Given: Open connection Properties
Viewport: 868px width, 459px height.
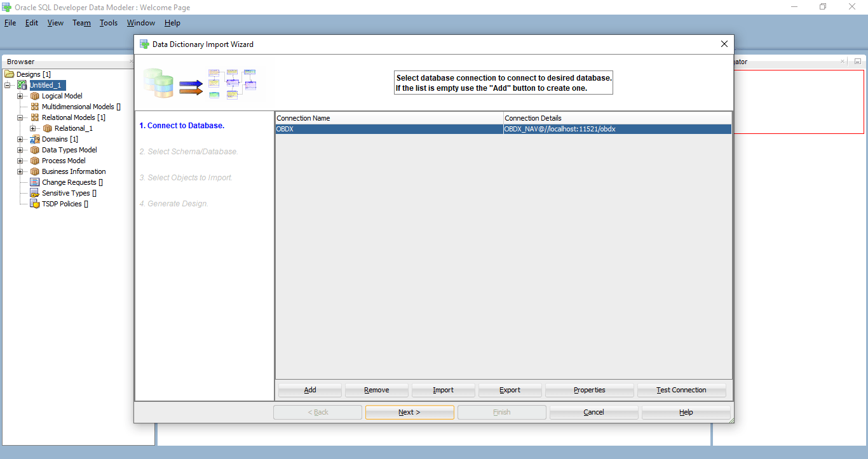Looking at the screenshot, I should click(590, 390).
